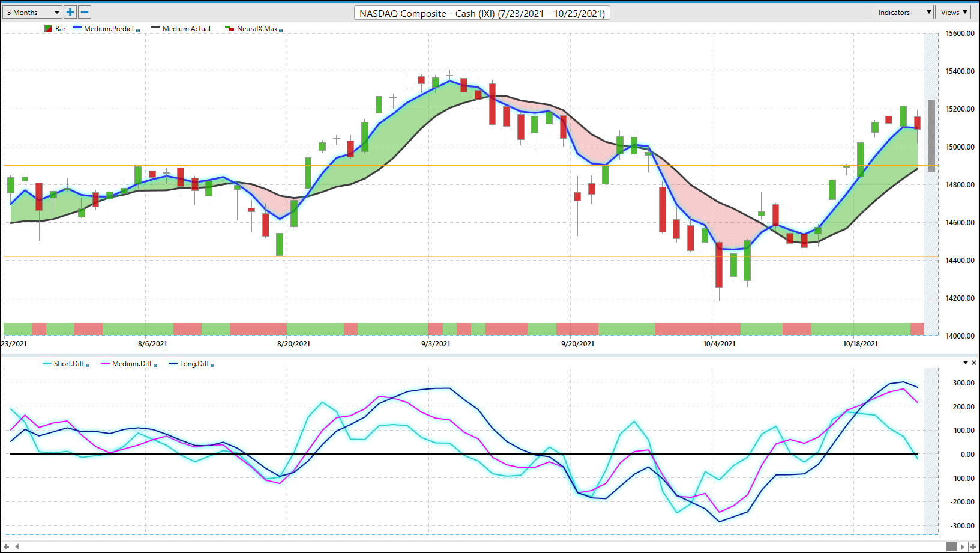This screenshot has width=980, height=553.
Task: Click the black Medium.Actual line swatch
Action: [x=155, y=28]
